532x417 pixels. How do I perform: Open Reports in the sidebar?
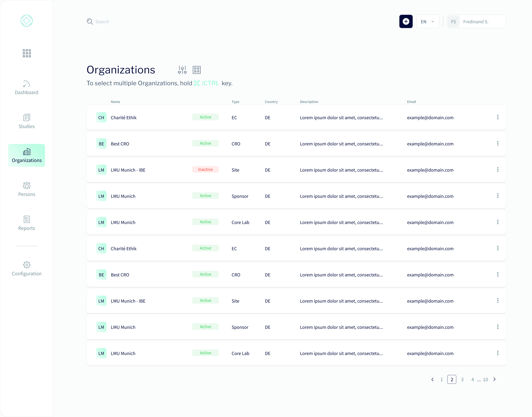[27, 223]
